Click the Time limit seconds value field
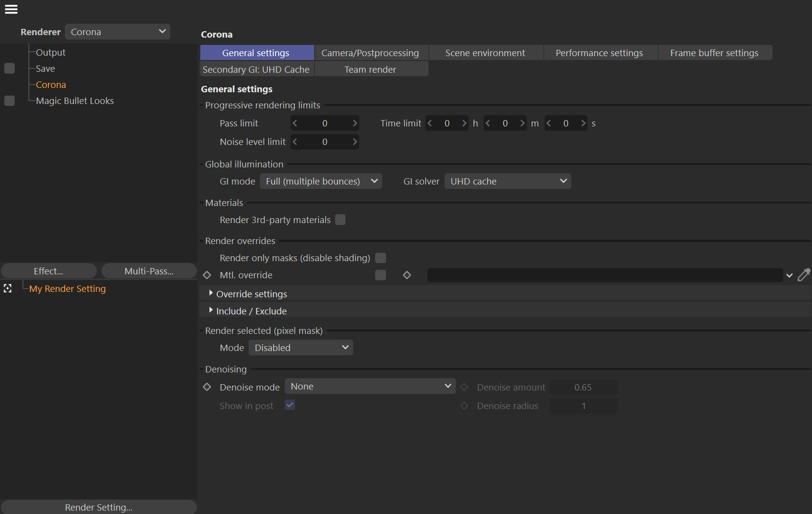Screen dimensions: 812x514 click(x=566, y=123)
